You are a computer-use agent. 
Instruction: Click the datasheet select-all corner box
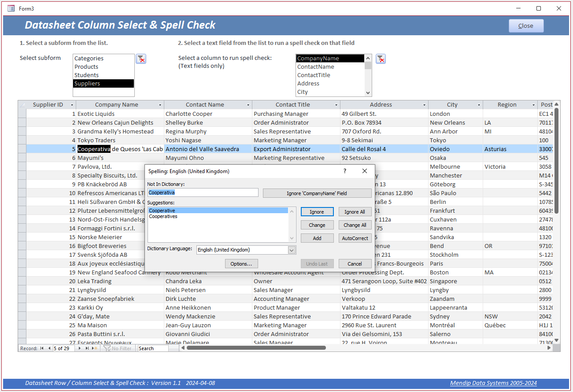(x=22, y=105)
